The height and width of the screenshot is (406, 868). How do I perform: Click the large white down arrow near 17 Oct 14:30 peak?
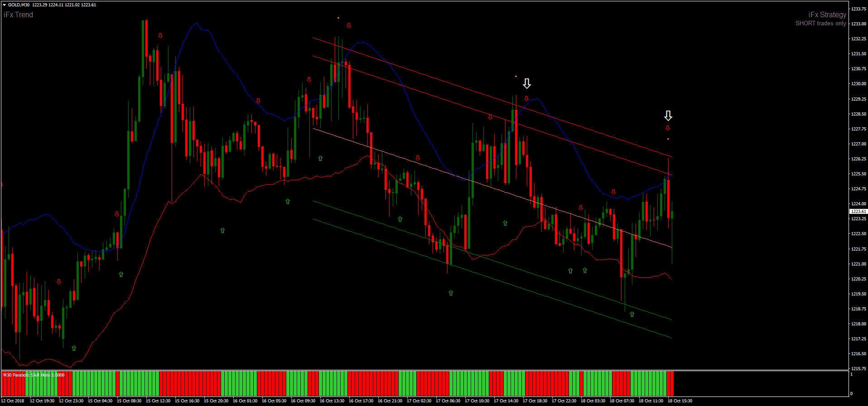click(x=526, y=83)
